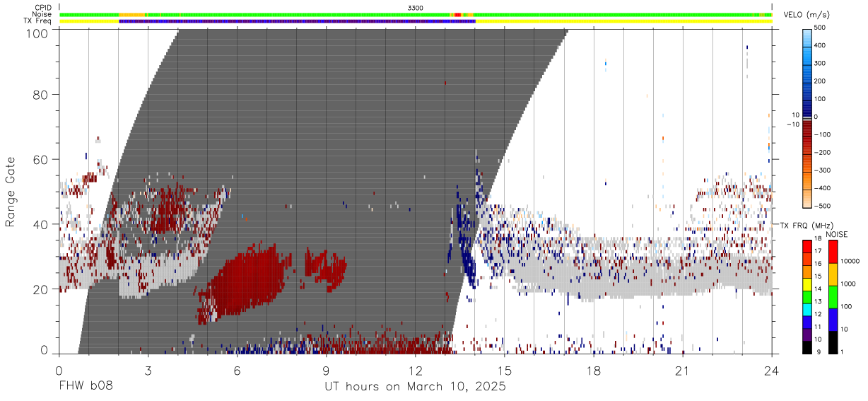This screenshot has width=868, height=401.
Task: Click the -400 label on velocity colorbar
Action: click(822, 188)
